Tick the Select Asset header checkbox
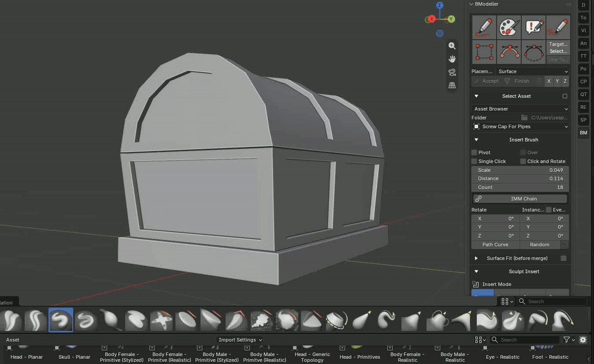Screen dimensions: 594x364 point(565,96)
